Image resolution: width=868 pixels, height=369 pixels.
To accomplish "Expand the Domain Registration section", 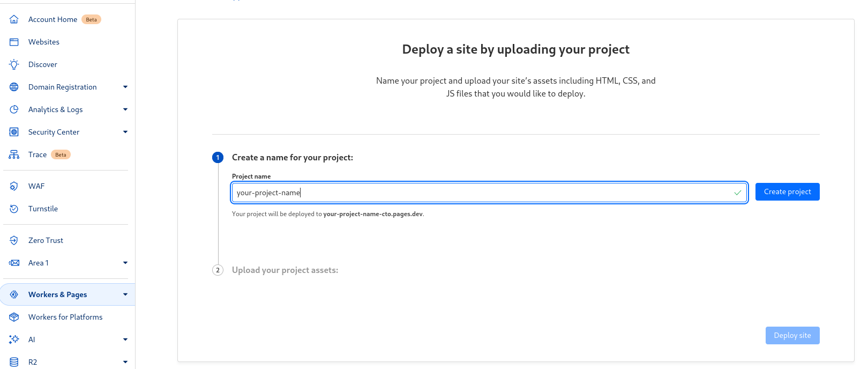I will click(125, 87).
